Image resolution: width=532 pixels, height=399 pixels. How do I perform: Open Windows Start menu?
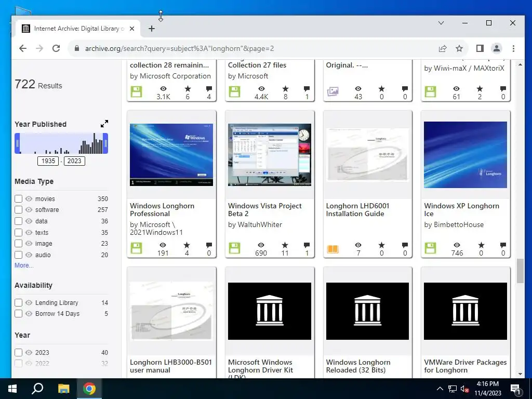12,389
